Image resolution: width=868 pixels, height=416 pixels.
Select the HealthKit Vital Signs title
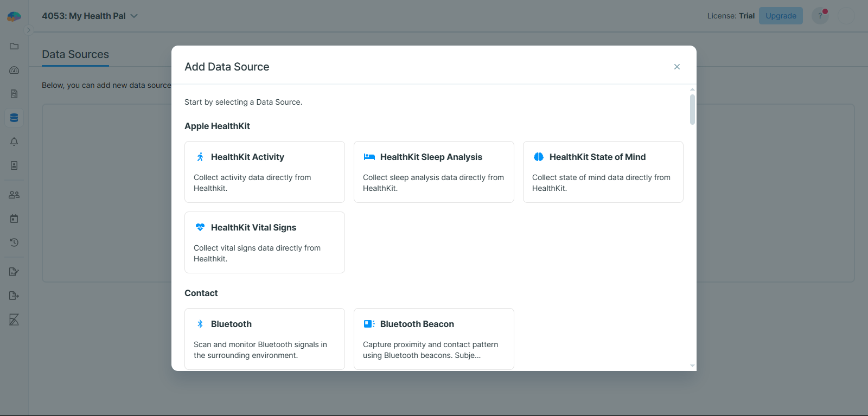253,227
